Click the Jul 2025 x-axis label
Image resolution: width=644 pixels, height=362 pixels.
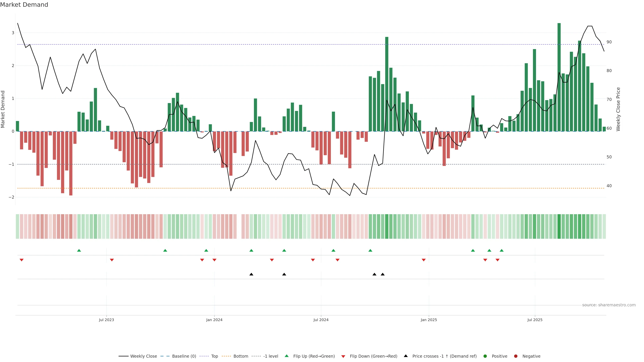click(x=535, y=320)
